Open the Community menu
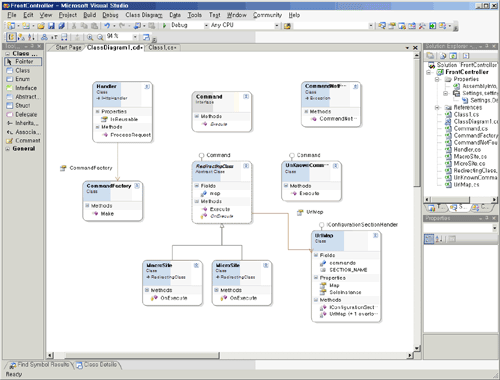Screen dimensions: 500x380 click(267, 15)
